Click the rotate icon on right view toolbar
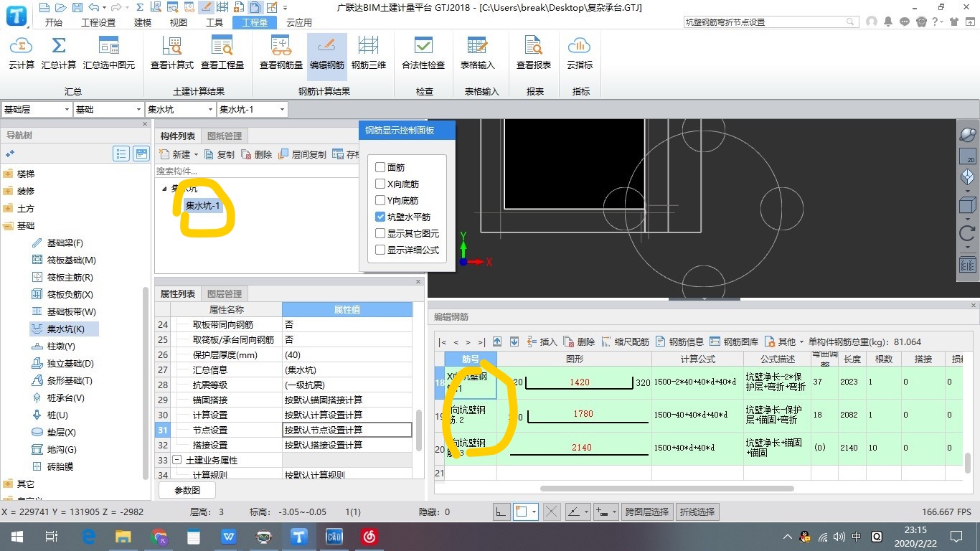 (967, 233)
